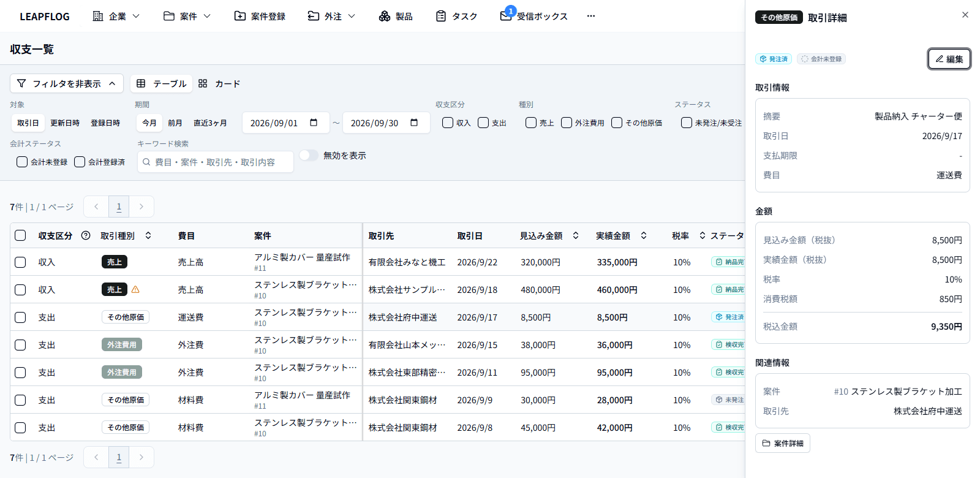Image resolution: width=980 pixels, height=478 pixels.
Task: Switch to テーブル view
Action: click(162, 83)
